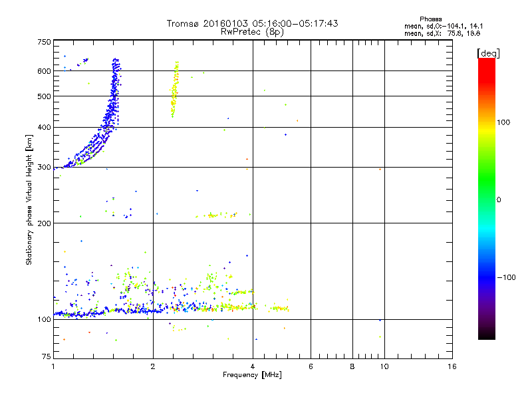
Task: Click the colorbar tick label '0'
Action: click(499, 199)
